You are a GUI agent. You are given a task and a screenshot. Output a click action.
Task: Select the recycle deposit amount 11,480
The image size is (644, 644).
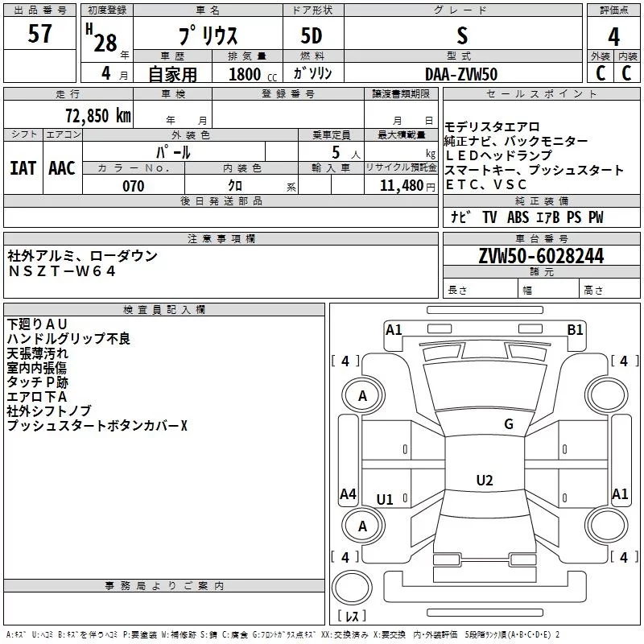point(401,186)
